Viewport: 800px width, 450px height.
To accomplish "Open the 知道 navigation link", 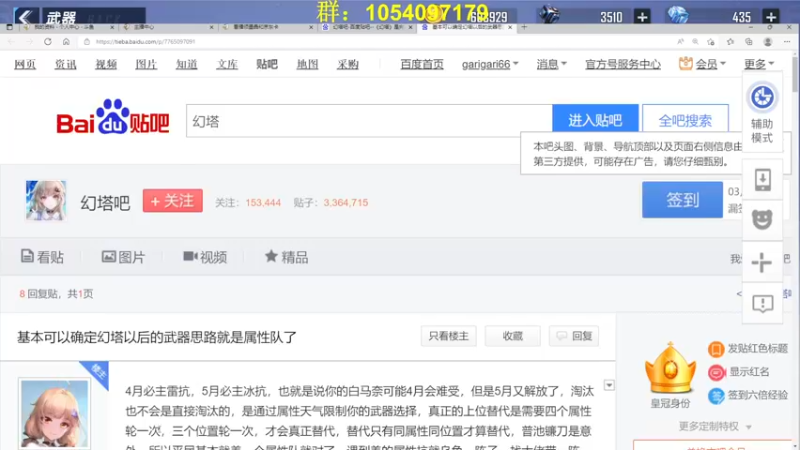I will [x=186, y=64].
